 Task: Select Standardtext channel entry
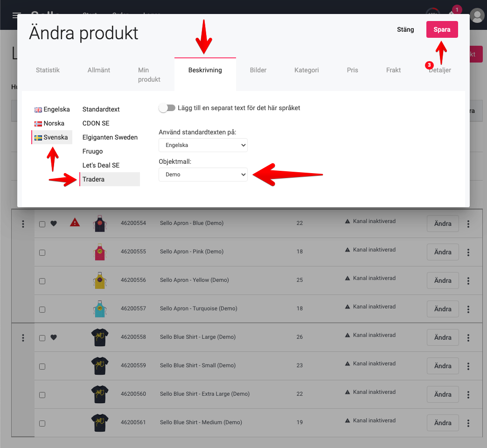[x=110, y=109]
